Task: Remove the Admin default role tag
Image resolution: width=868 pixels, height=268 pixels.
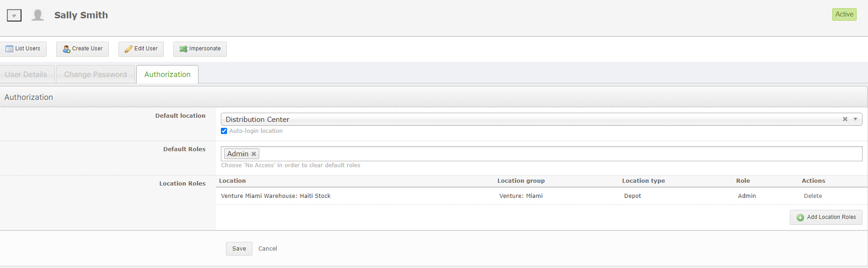Action: point(254,154)
